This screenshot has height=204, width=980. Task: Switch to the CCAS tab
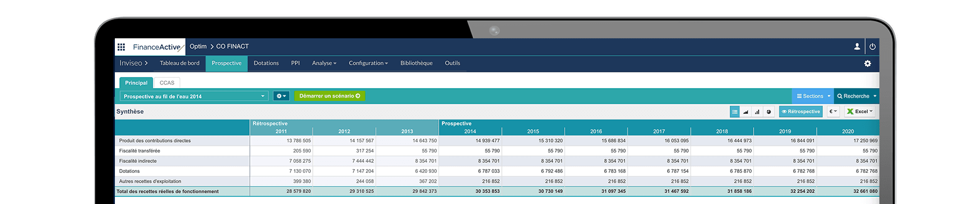[x=167, y=83]
